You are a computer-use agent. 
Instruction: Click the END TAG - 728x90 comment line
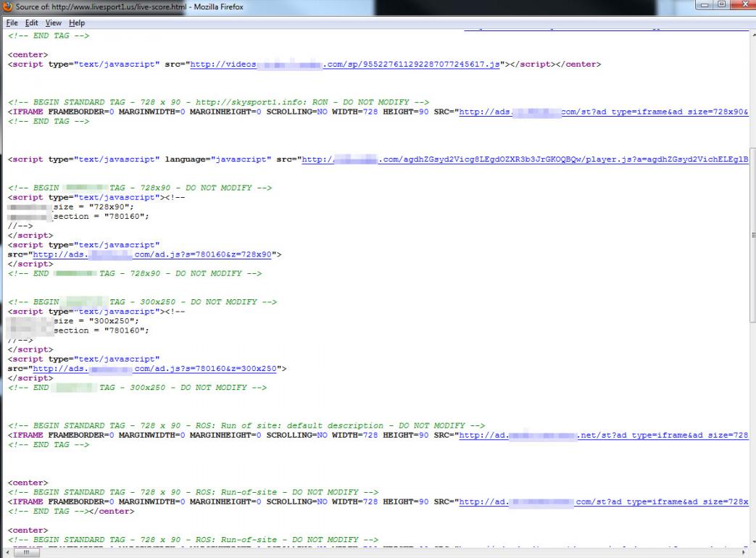click(135, 274)
